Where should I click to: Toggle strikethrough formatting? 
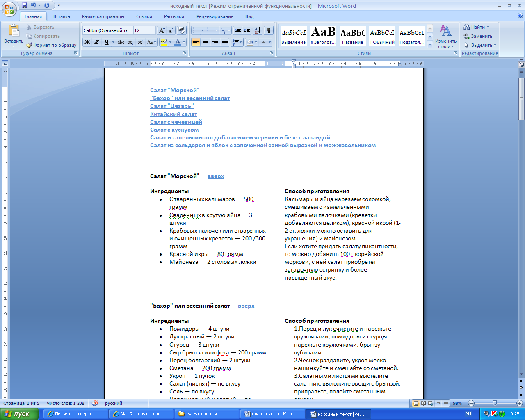point(121,42)
